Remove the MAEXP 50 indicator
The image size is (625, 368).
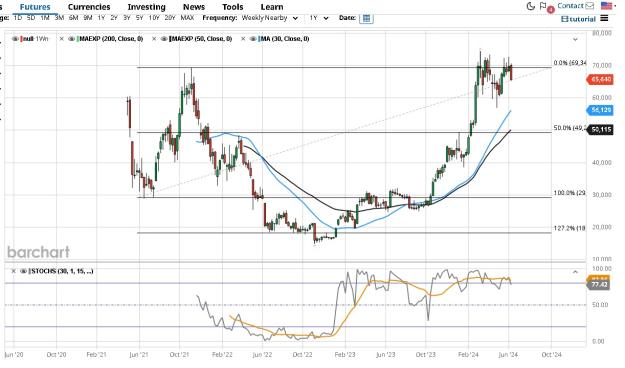[x=154, y=39]
